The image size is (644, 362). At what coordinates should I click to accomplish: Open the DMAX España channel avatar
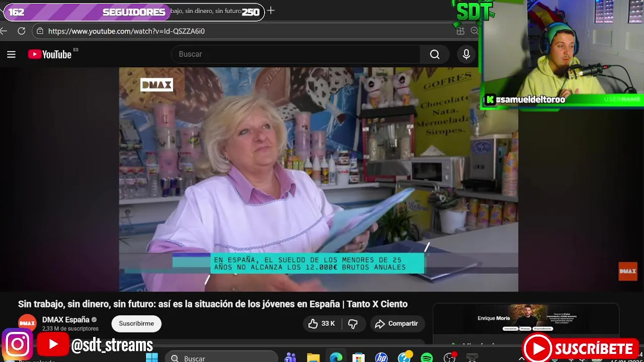pos(27,323)
